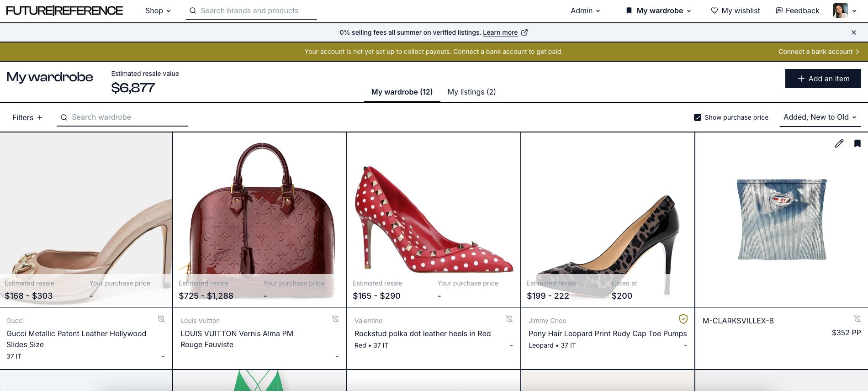The image size is (868, 391).
Task: Click the magnifier icon in top search bar
Action: pos(193,11)
